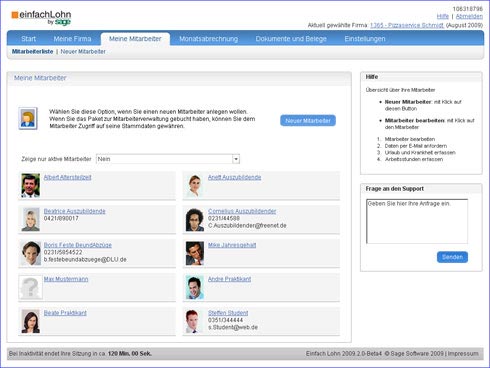Open Boris Feste BeundAbzüge's photo thumbnail
This screenshot has width=490, height=368.
click(30, 253)
